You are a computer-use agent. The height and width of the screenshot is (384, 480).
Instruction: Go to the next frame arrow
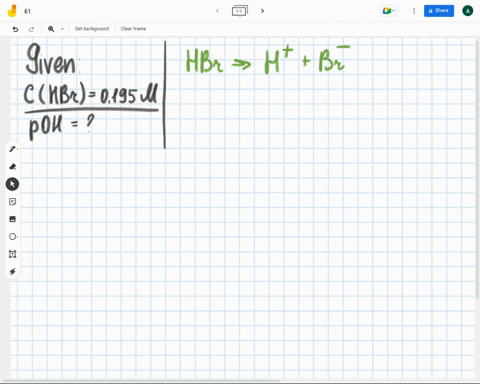click(x=262, y=11)
